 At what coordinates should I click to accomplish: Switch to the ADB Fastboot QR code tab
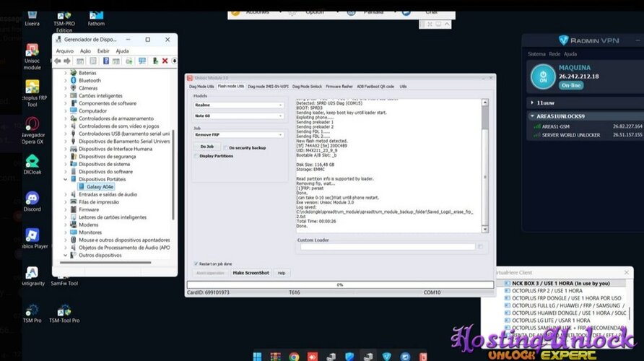[x=375, y=87]
